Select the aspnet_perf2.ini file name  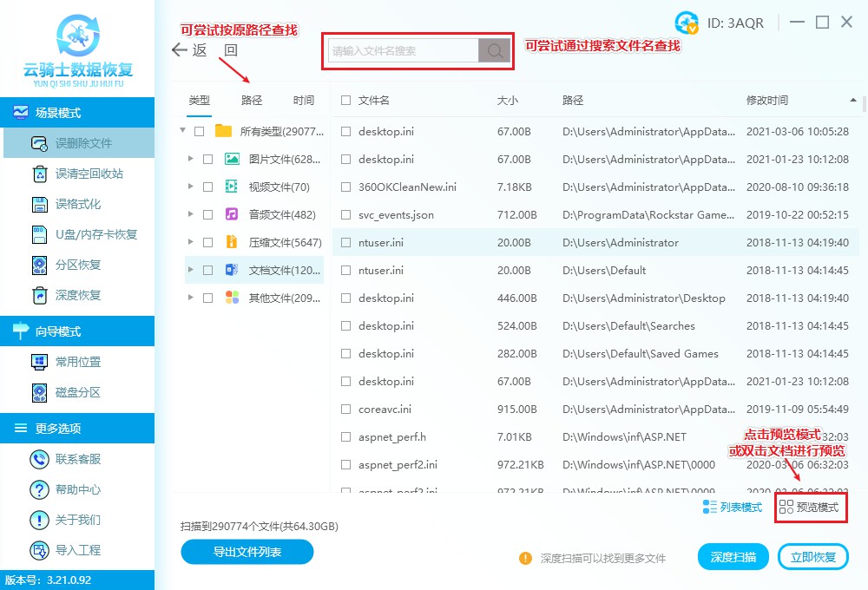398,465
